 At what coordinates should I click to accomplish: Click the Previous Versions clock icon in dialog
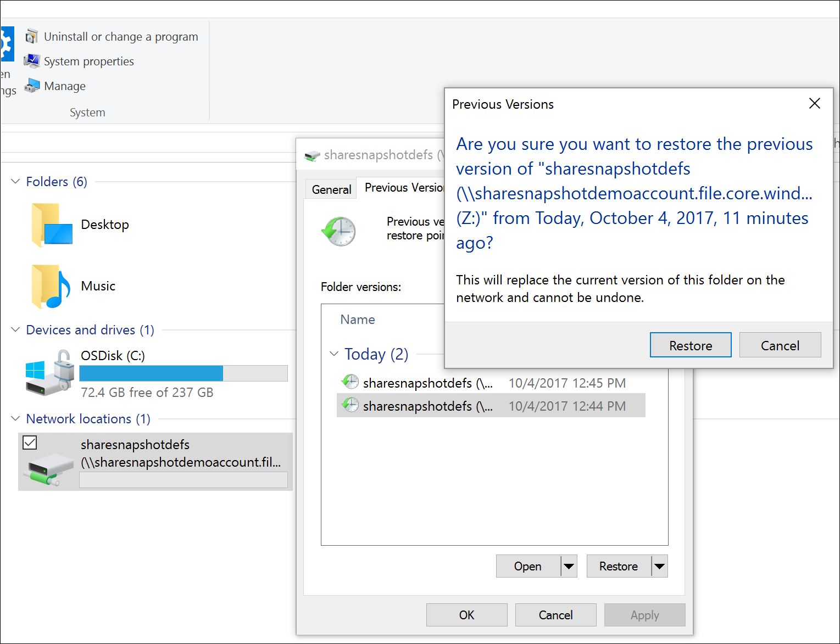pos(340,231)
